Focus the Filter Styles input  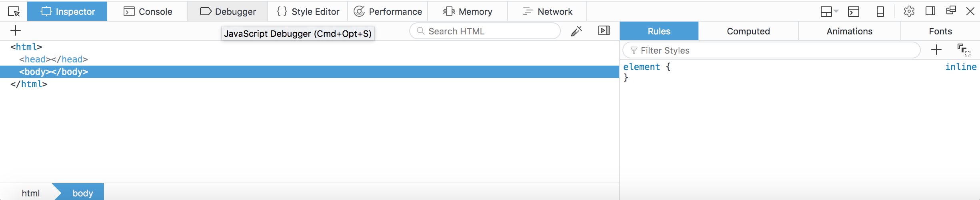click(772, 50)
